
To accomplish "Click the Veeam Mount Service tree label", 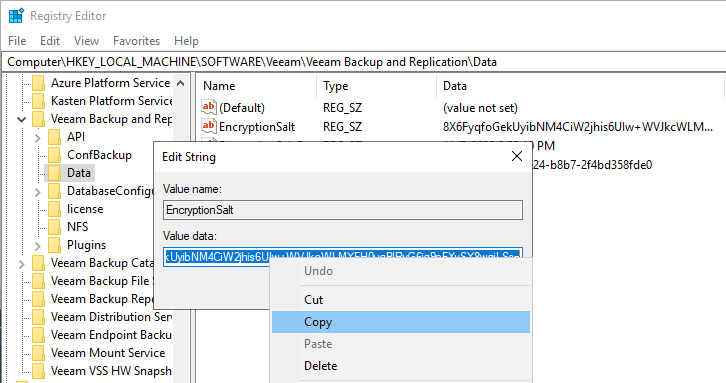I will (x=108, y=353).
